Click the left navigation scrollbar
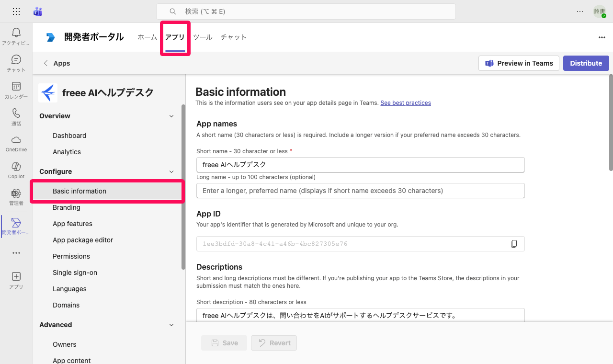Screen dimensions: 613x364 tap(183, 187)
